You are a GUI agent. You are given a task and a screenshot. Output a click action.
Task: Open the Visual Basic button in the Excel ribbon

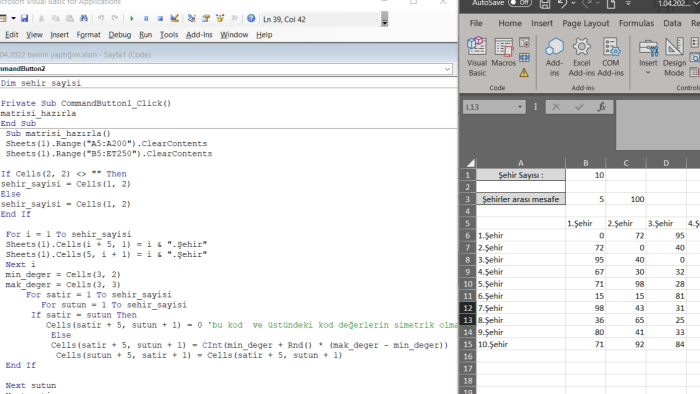477,57
